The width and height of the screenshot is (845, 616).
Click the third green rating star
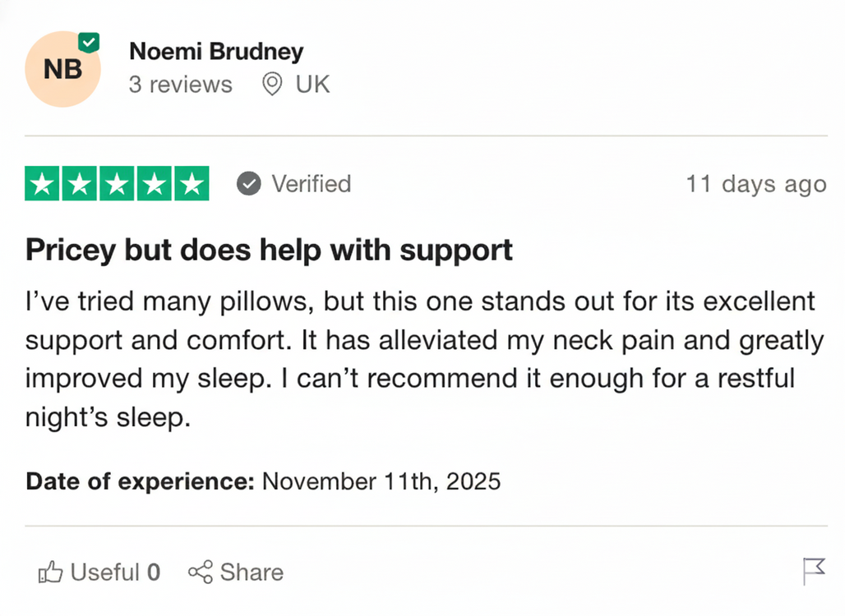pyautogui.click(x=117, y=184)
